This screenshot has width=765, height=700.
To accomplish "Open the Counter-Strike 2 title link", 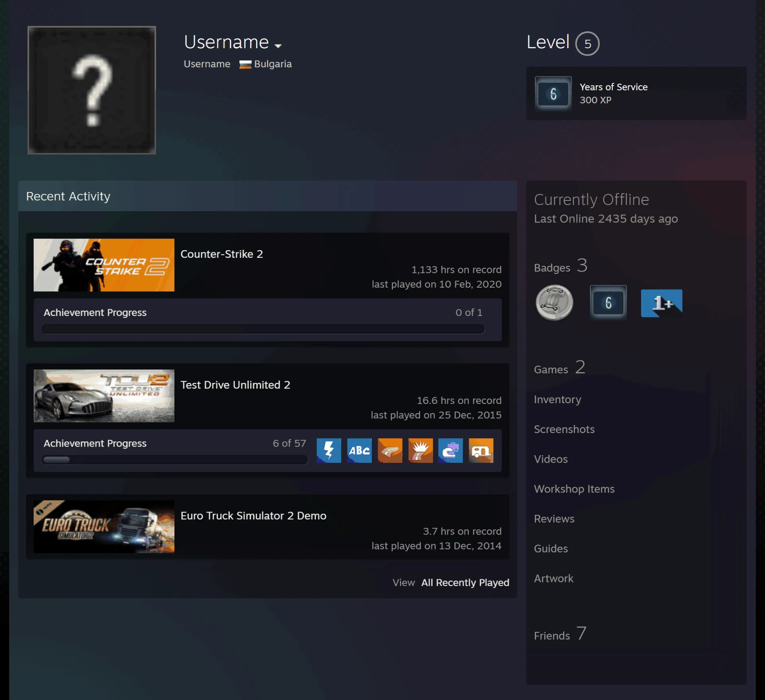I will pos(222,254).
